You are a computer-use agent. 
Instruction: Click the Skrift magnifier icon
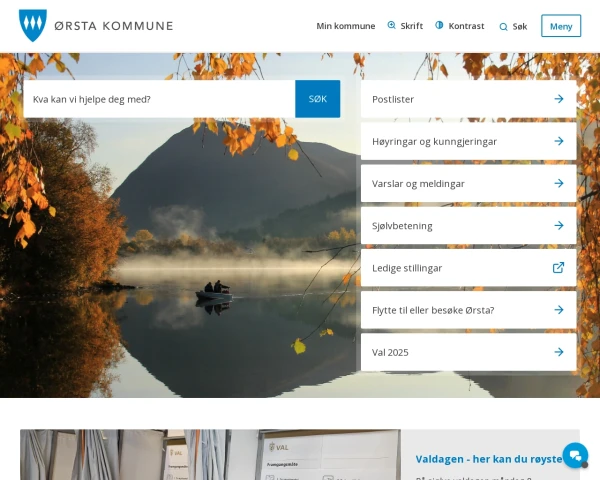(x=391, y=25)
